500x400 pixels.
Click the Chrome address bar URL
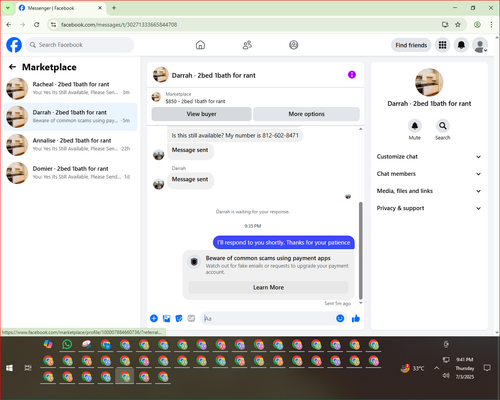[x=119, y=25]
